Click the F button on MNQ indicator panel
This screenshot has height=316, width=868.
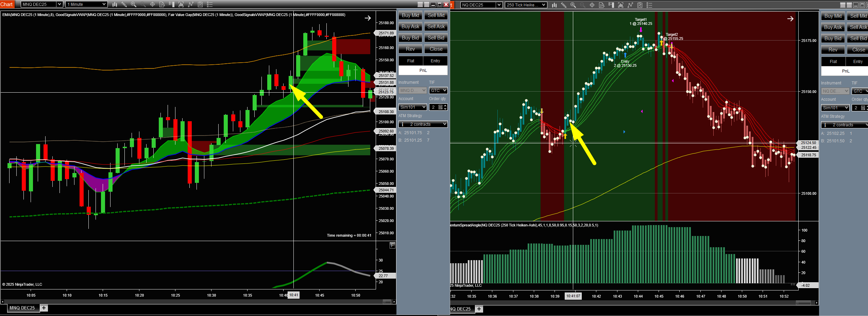(x=392, y=245)
